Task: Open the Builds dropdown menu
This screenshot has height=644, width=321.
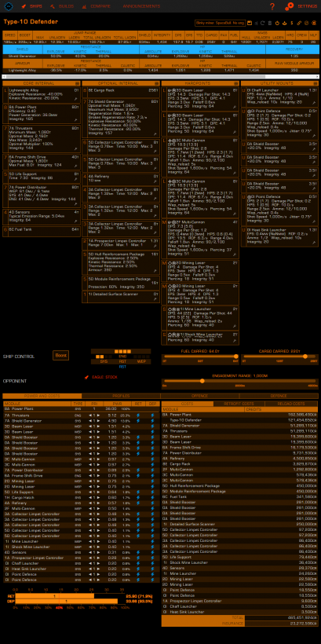Action: [x=62, y=6]
